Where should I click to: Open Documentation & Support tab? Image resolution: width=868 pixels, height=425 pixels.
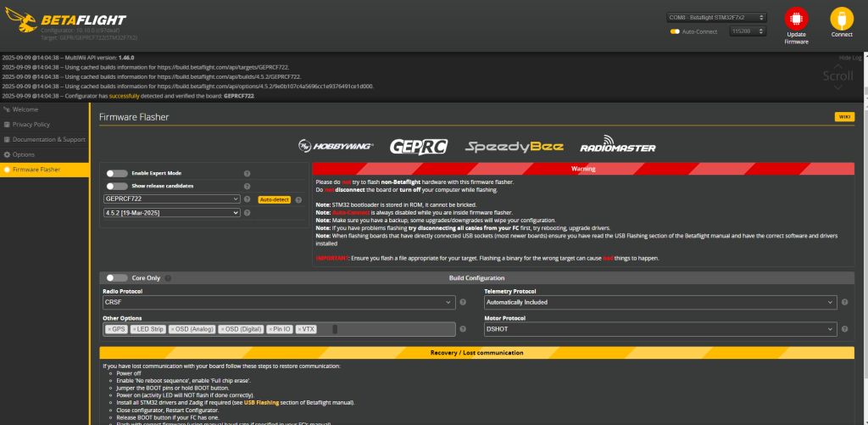point(45,140)
